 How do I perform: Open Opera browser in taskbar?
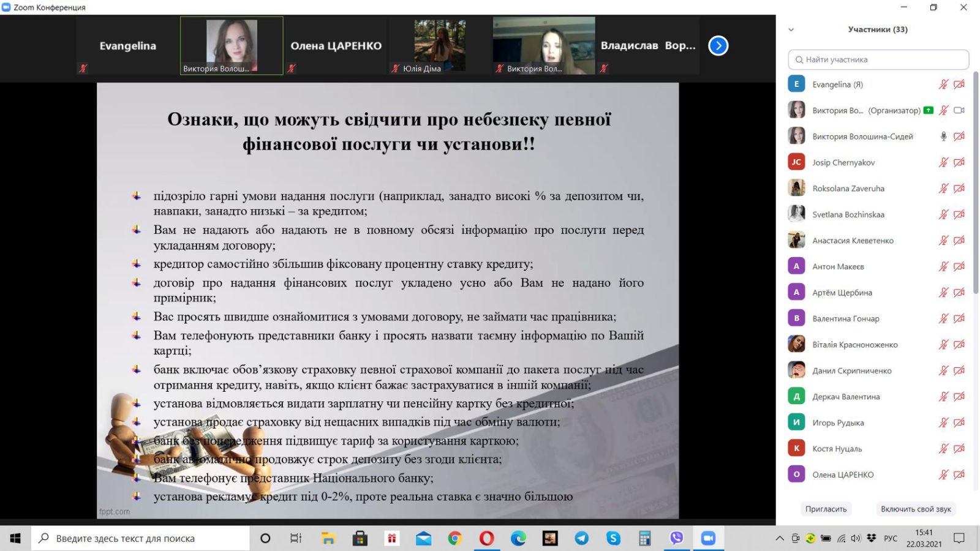486,538
